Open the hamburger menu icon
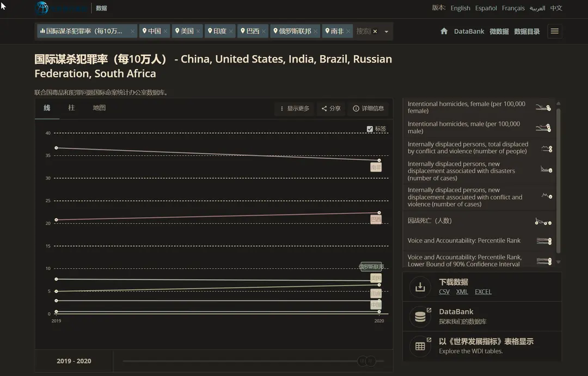 point(554,32)
